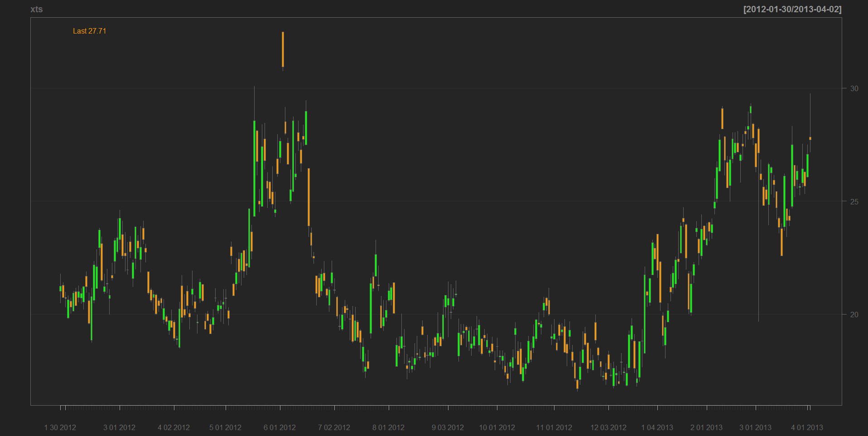Select the 8 01 2012 date label

388,427
